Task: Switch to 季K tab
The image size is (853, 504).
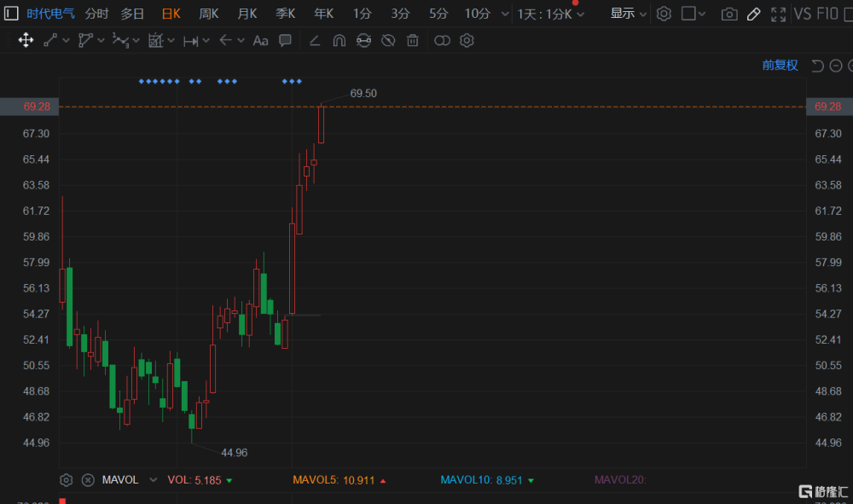Action: pyautogui.click(x=285, y=14)
